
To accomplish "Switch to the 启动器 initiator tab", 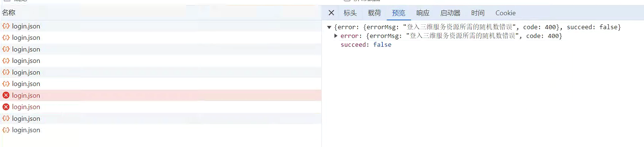I will click(x=450, y=13).
